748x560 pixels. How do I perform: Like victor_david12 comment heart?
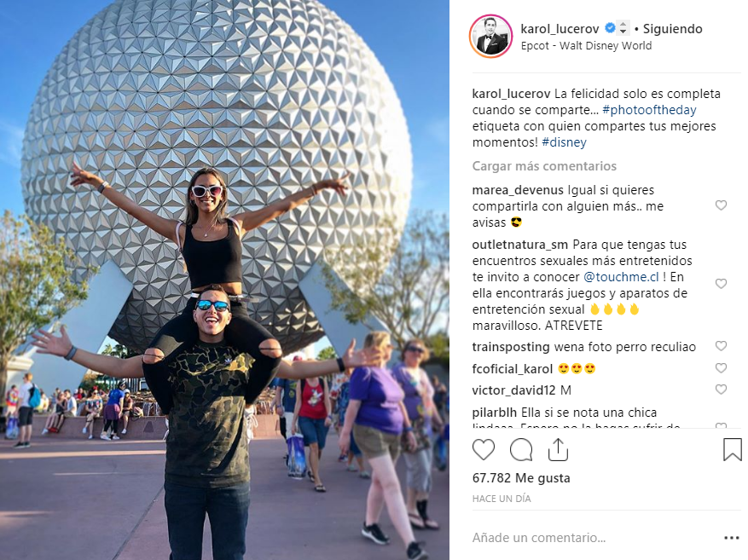click(x=721, y=390)
